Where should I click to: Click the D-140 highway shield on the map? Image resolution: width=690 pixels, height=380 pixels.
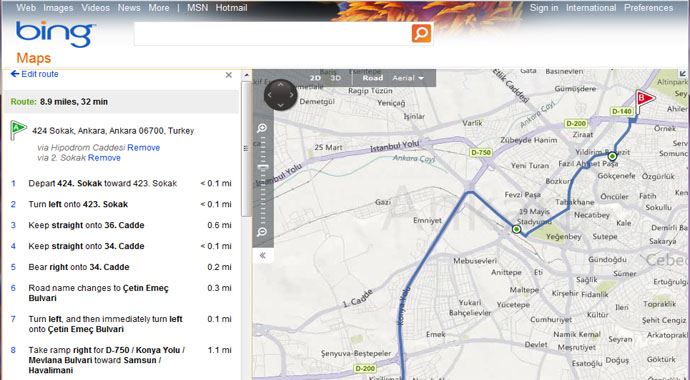point(622,111)
